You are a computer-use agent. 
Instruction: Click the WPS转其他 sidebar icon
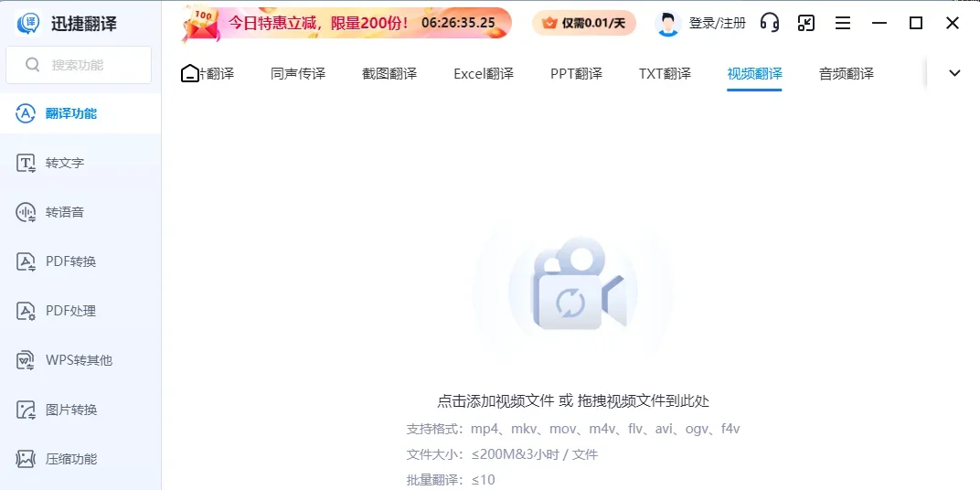[x=25, y=360]
